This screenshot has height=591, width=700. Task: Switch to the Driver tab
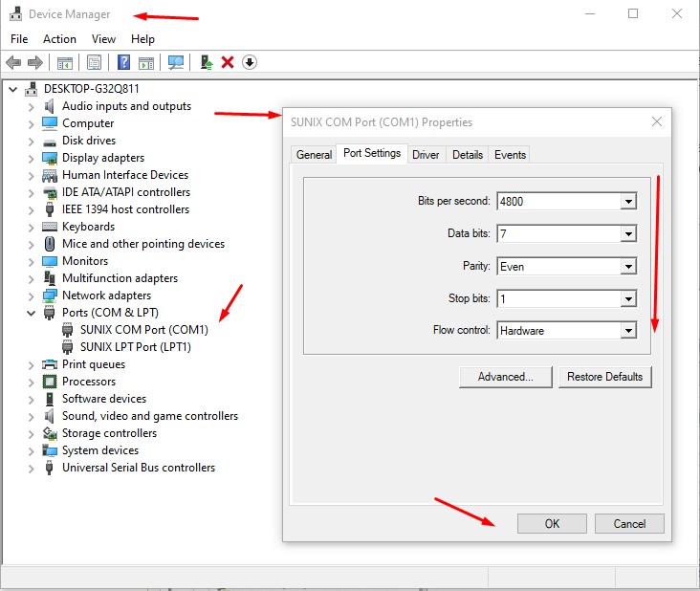tap(426, 155)
